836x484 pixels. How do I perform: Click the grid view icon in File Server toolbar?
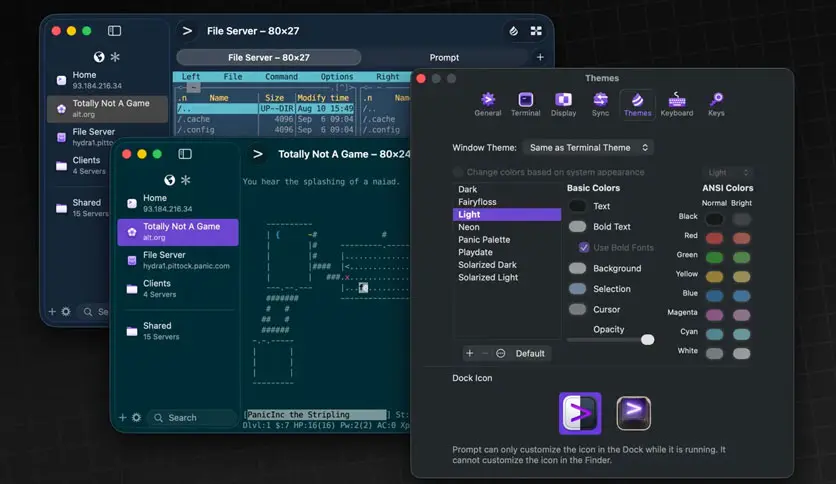(x=536, y=31)
